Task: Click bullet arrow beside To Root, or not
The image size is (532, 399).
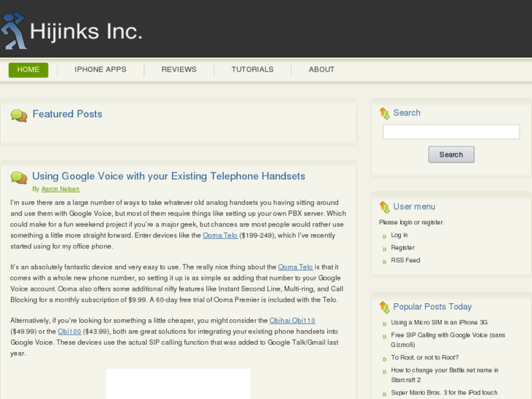Action: click(x=384, y=359)
